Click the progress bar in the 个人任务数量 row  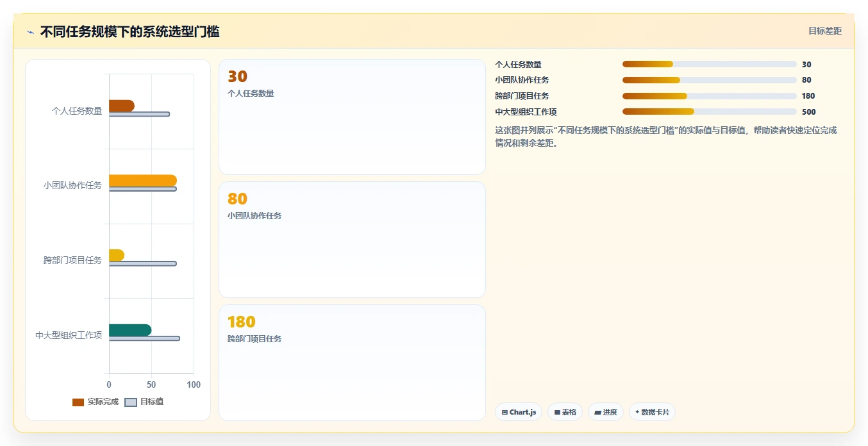coord(709,64)
